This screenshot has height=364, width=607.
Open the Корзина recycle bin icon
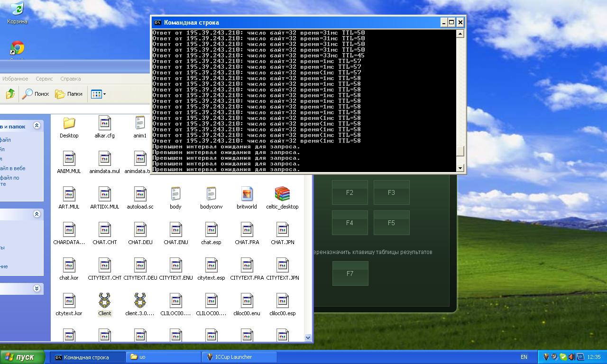click(17, 9)
